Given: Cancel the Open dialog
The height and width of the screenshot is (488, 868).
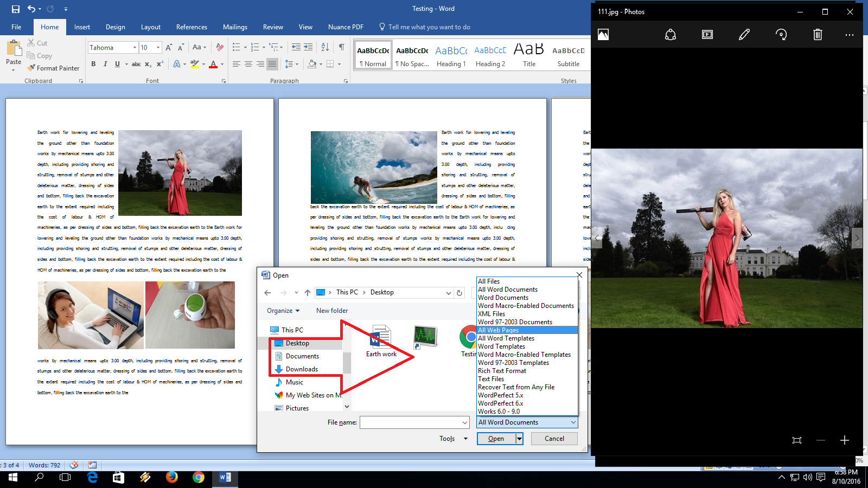Looking at the screenshot, I should pyautogui.click(x=554, y=438).
